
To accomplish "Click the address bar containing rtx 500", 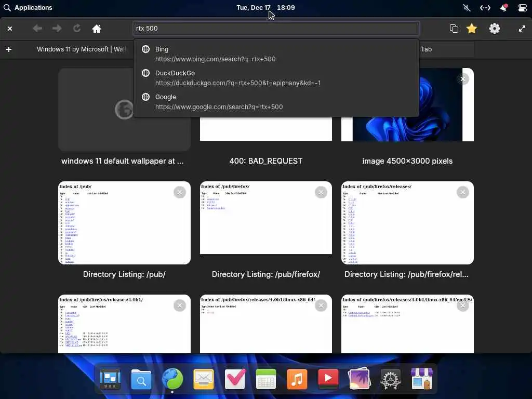I will (x=276, y=29).
